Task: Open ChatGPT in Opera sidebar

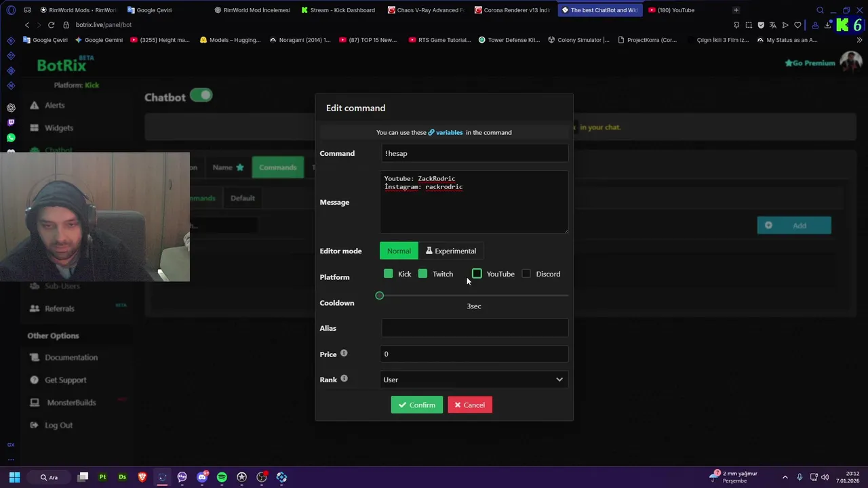Action: pyautogui.click(x=11, y=108)
